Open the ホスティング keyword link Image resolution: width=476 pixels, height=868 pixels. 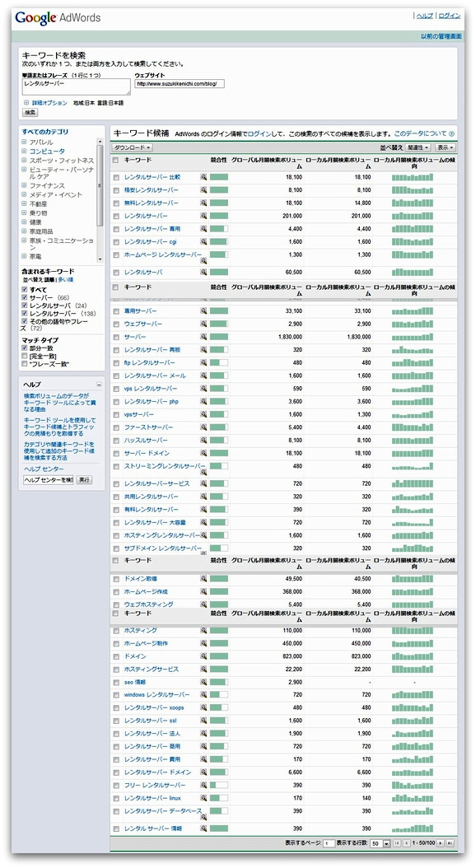[141, 631]
